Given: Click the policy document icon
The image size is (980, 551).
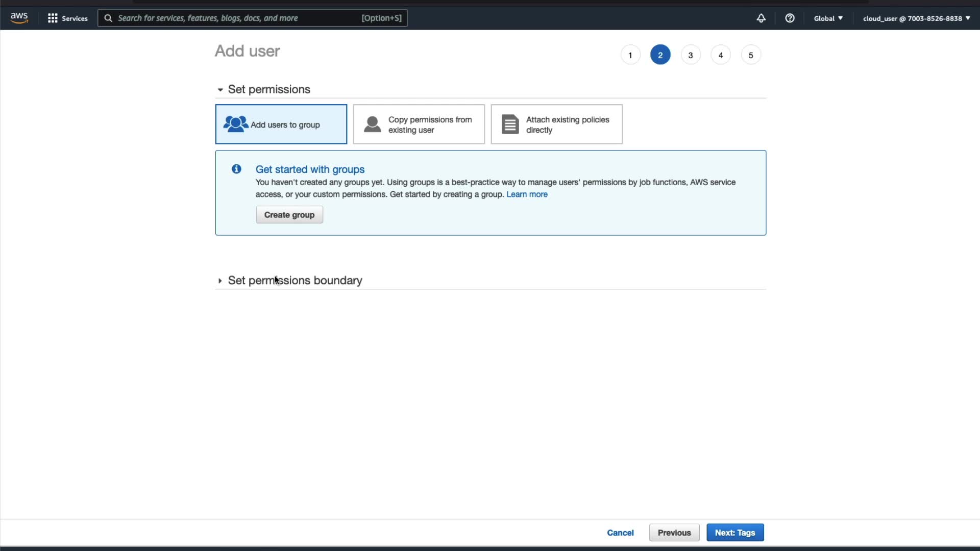Looking at the screenshot, I should pos(510,124).
